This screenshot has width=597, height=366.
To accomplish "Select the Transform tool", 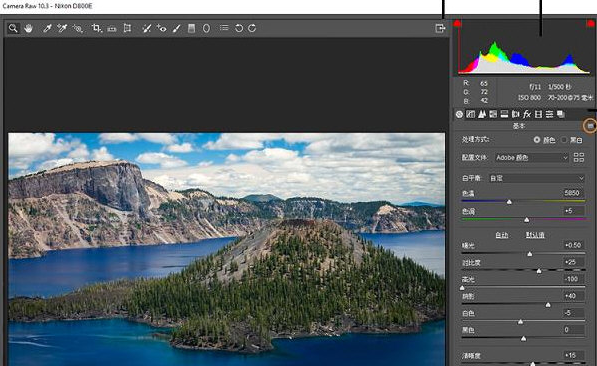I will coord(127,28).
